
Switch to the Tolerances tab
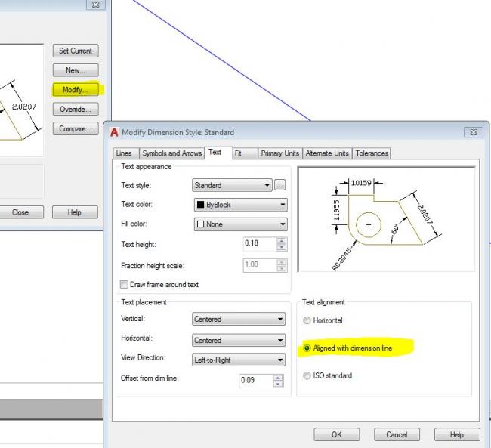pyautogui.click(x=372, y=153)
